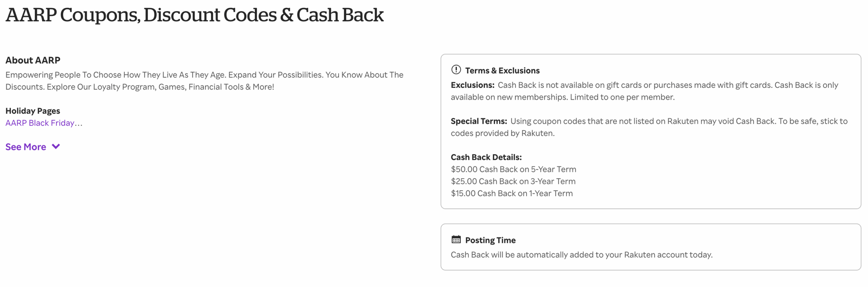Select the $25.00 Cash Back 3-Year Term line
Screen dimensions: 868x287
[x=513, y=181]
